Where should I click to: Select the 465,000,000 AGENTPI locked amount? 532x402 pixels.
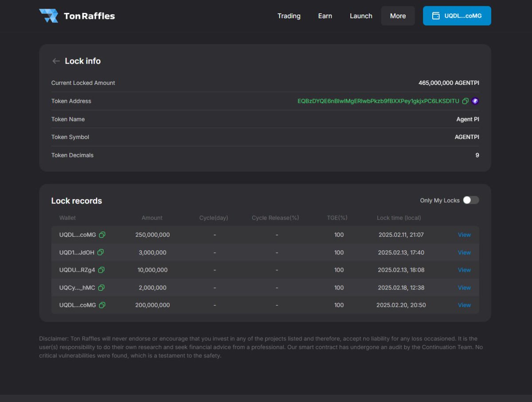[x=449, y=83]
